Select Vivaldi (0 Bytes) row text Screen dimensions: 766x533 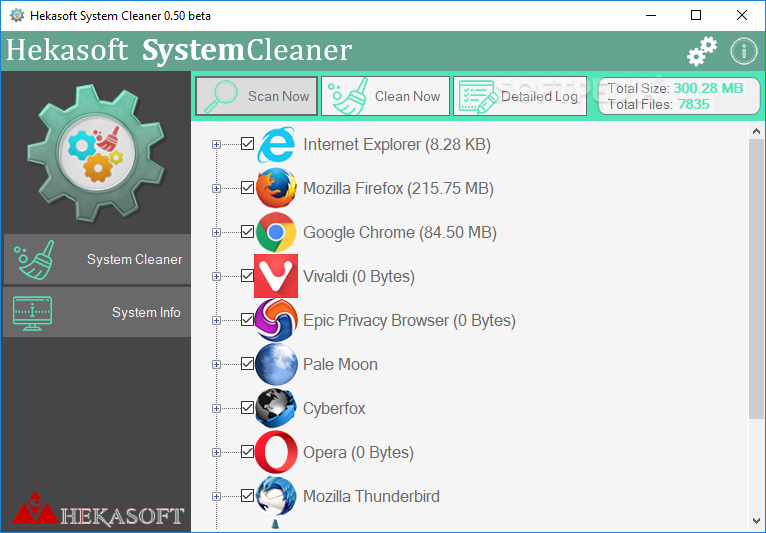(x=359, y=277)
